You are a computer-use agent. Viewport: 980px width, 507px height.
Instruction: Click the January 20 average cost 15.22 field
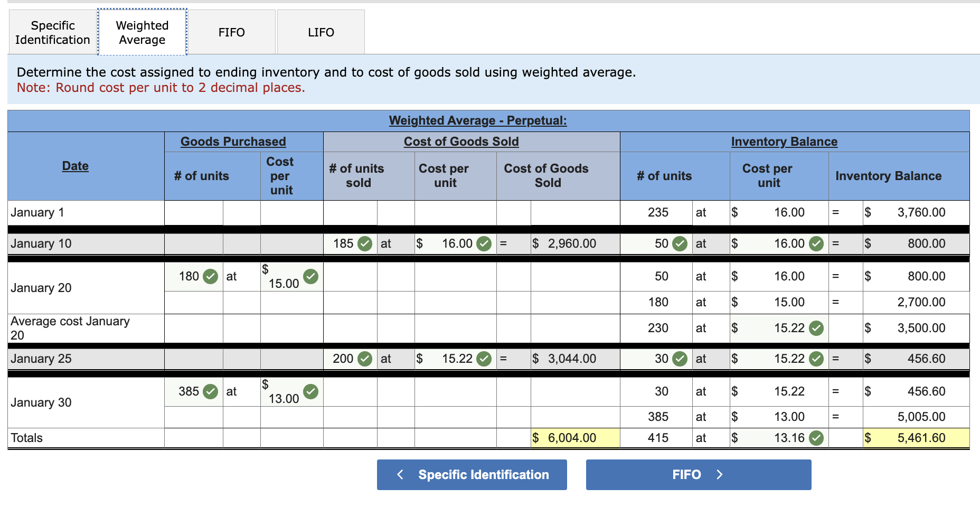point(779,328)
